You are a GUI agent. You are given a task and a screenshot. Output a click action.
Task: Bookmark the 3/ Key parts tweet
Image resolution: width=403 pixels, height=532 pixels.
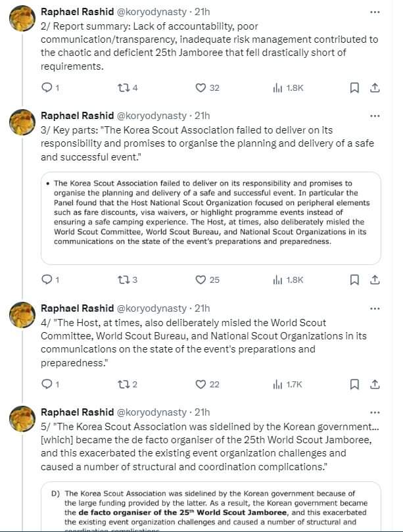coord(354,279)
